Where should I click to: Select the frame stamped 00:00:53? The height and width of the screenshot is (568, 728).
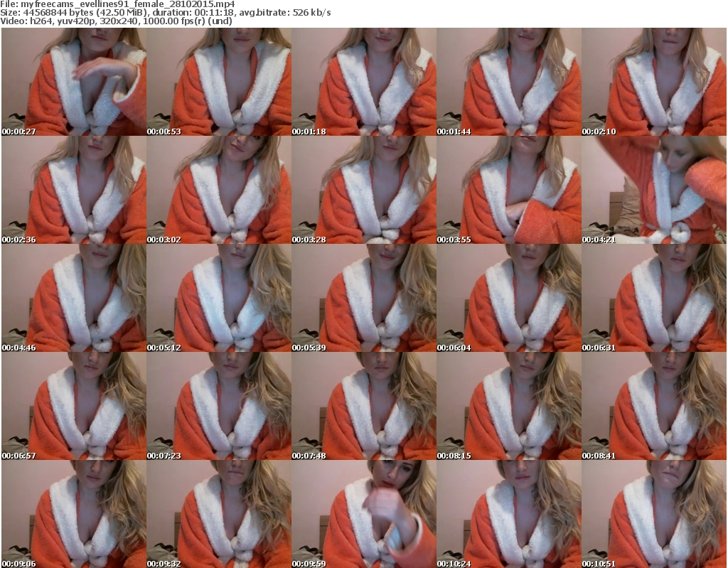tap(219, 82)
